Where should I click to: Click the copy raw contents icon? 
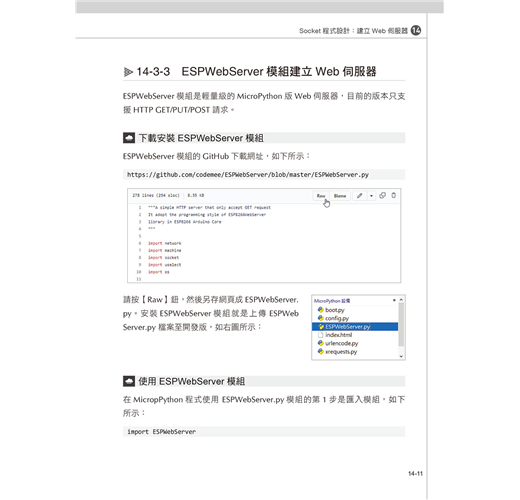(382, 195)
